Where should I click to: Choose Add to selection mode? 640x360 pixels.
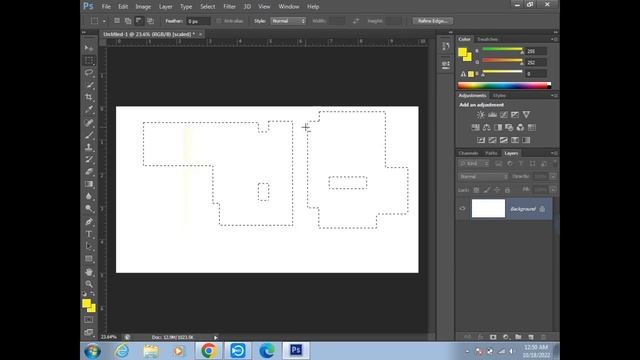click(128, 21)
